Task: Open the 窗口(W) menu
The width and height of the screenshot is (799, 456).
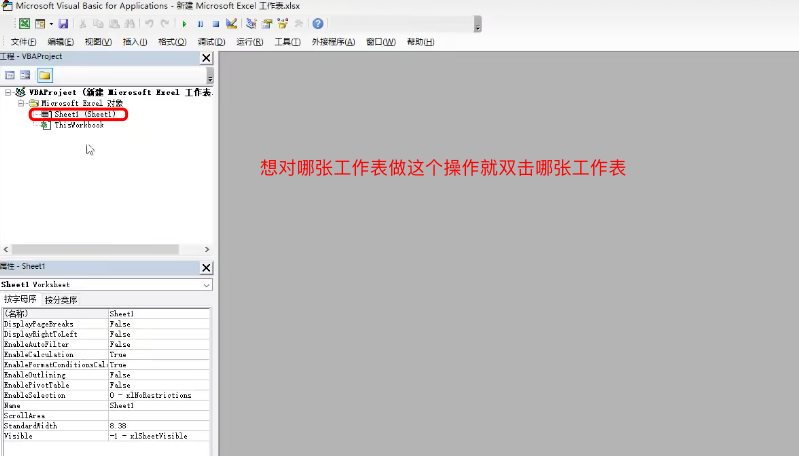Action: 381,42
